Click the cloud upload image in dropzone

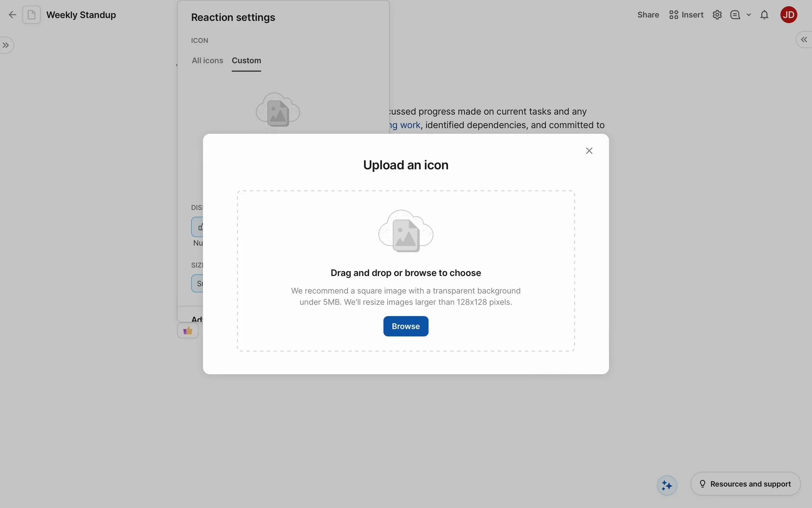pyautogui.click(x=406, y=231)
